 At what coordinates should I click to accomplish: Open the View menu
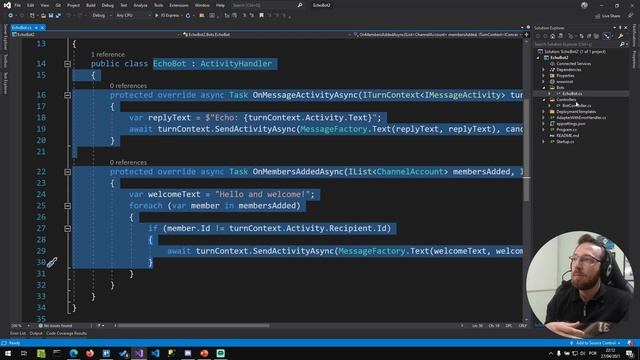[x=44, y=5]
